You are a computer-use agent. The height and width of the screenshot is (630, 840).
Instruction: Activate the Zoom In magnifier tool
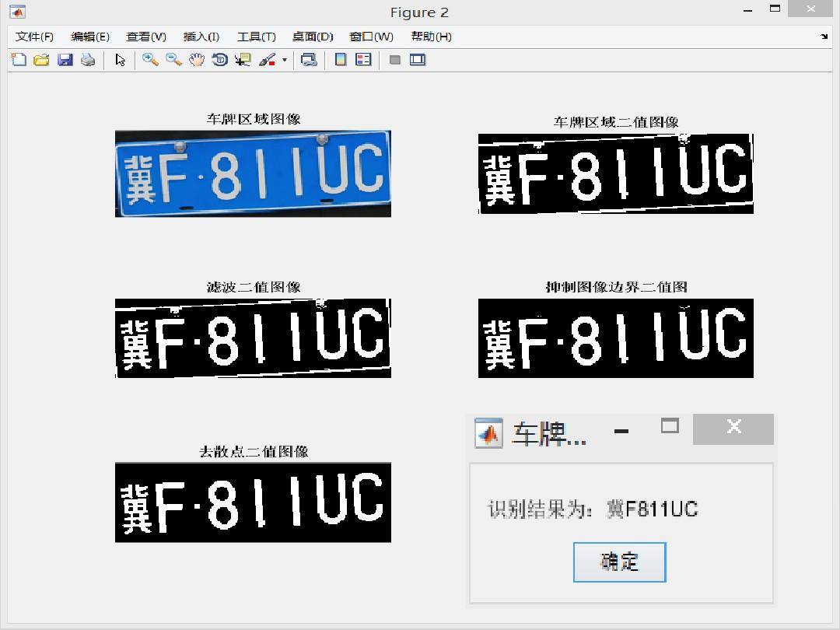[150, 59]
